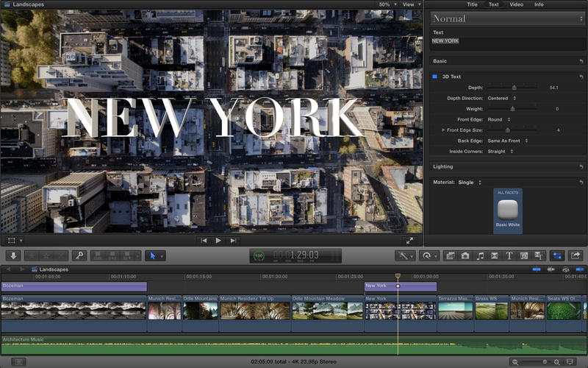Screen dimensions: 588x368
Task: Select the Odle Mountain Meadow clip
Action: click(327, 311)
